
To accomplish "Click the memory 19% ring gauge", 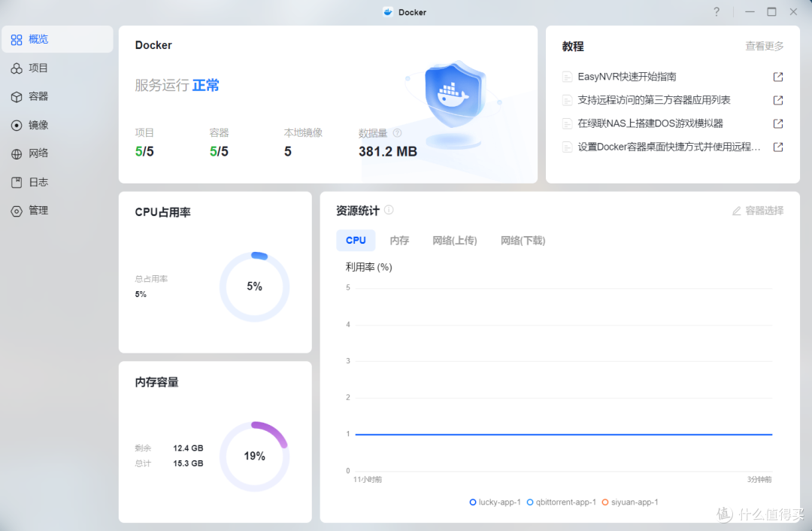I will pos(254,457).
